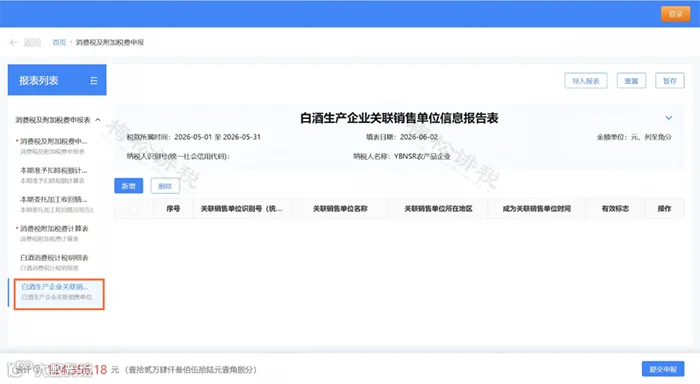Click the 纳税人识别号 label

point(178,156)
